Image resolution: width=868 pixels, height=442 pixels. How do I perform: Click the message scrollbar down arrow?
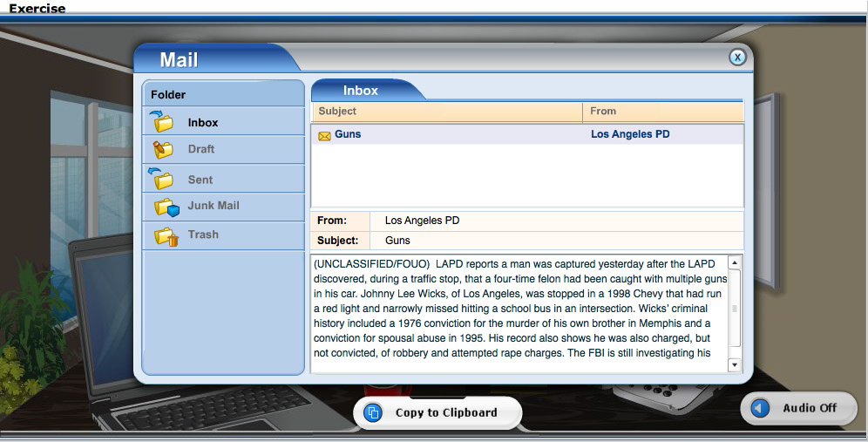tap(735, 364)
